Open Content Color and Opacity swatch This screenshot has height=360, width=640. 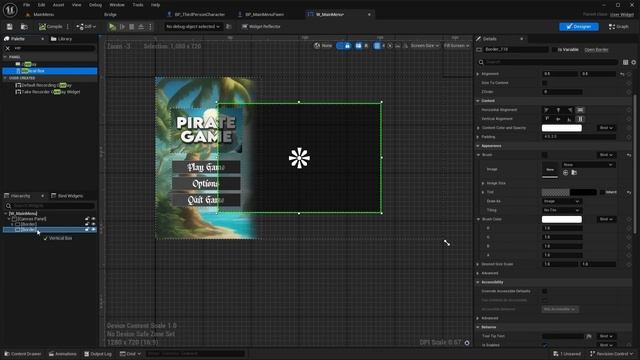(562, 128)
